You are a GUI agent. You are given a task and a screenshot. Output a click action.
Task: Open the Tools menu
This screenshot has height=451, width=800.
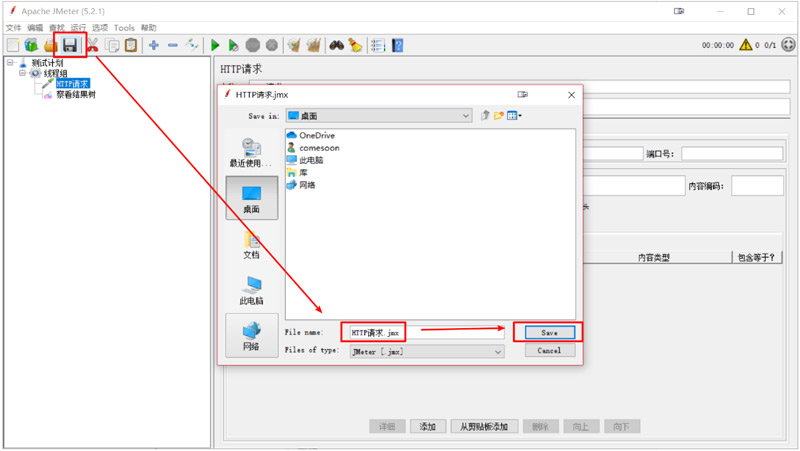(124, 28)
